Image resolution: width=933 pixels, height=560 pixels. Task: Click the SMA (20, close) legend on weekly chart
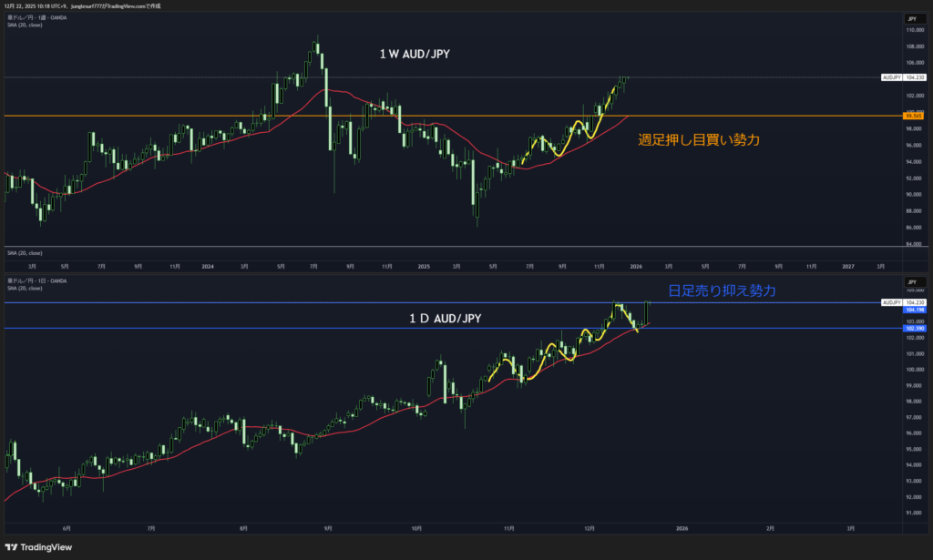25,25
